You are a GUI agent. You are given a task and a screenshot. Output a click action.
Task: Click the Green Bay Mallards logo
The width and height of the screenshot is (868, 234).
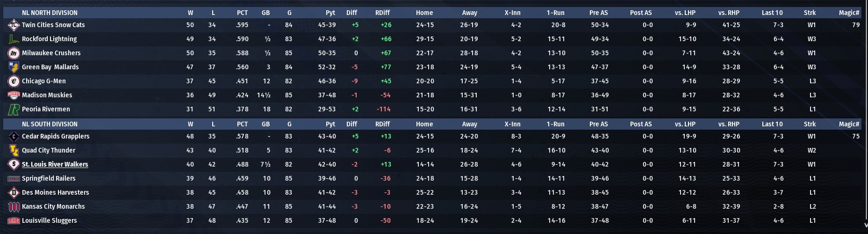tap(14, 67)
